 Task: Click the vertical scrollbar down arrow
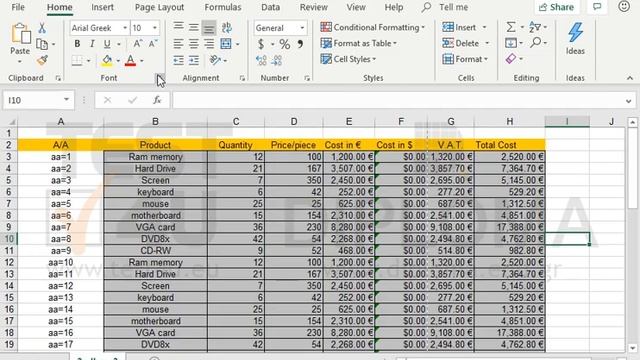[632, 348]
